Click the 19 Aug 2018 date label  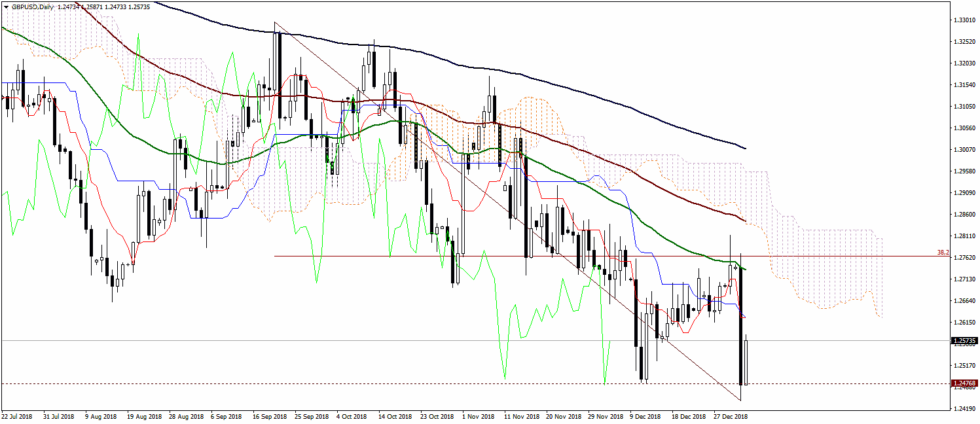click(144, 416)
